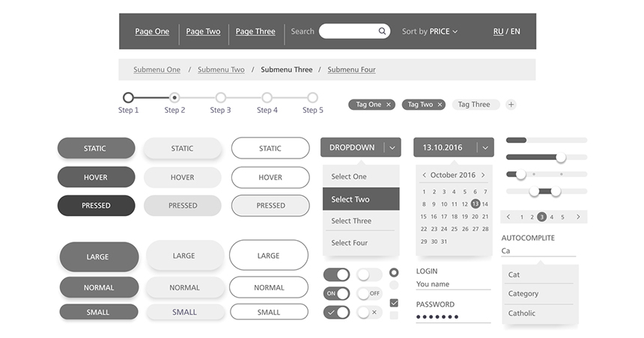
Task: Click the AUTOCOMPLETE input field
Action: tap(538, 251)
